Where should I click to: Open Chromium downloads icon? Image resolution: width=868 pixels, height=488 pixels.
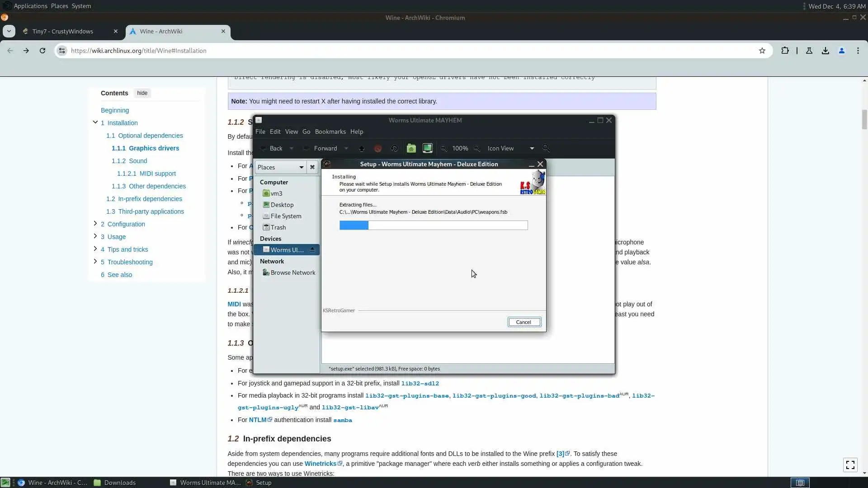826,51
